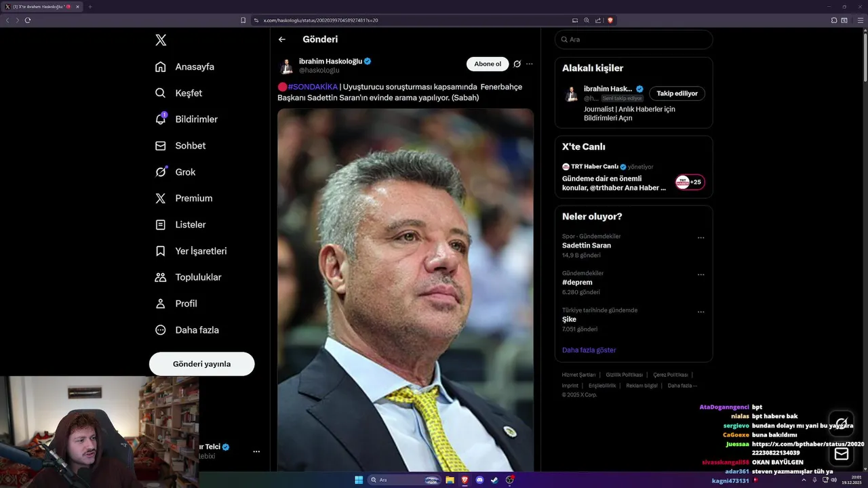The width and height of the screenshot is (868, 488).
Task: Open Keşfet explore section
Action: click(178, 93)
